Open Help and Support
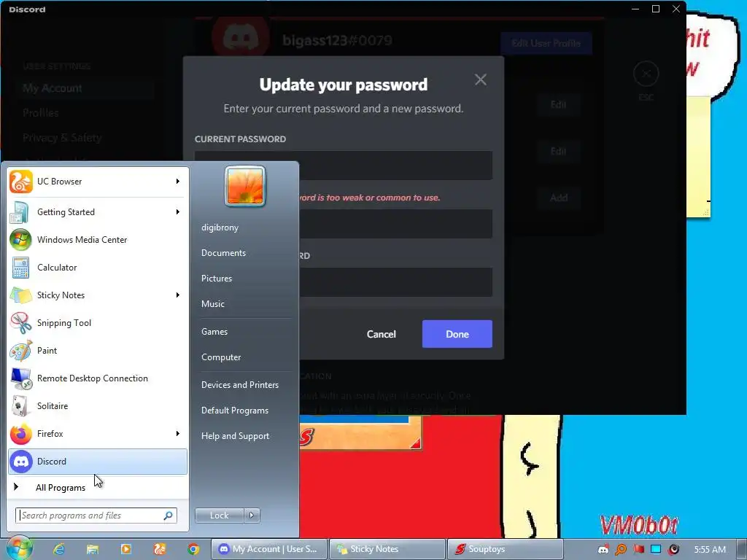 point(235,436)
